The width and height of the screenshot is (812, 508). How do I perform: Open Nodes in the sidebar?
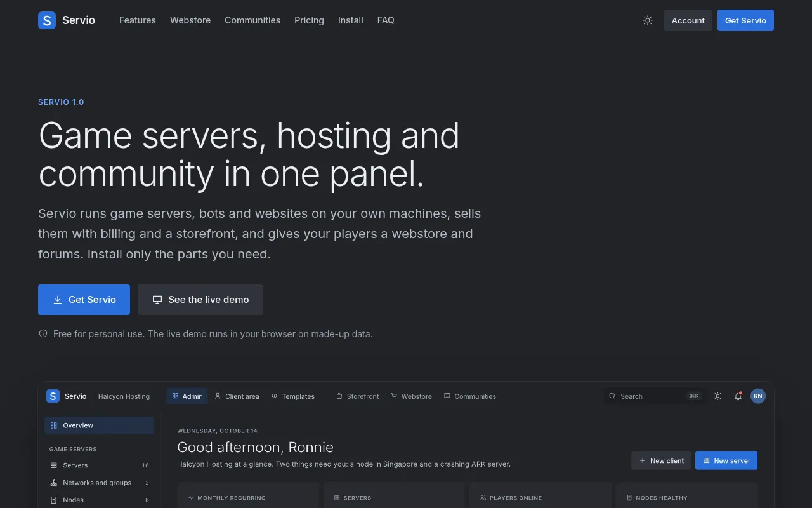point(99,500)
